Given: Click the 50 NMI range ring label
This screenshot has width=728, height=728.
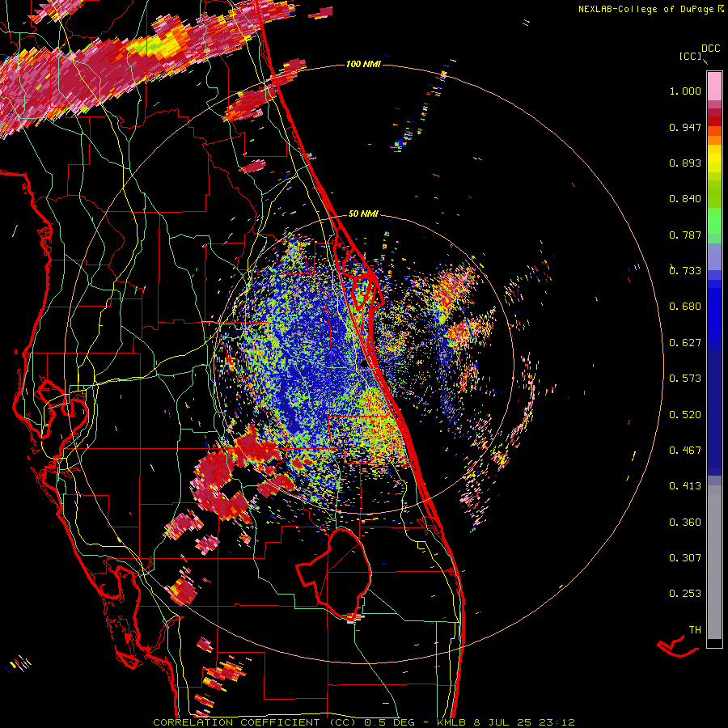Looking at the screenshot, I should pos(363,214).
